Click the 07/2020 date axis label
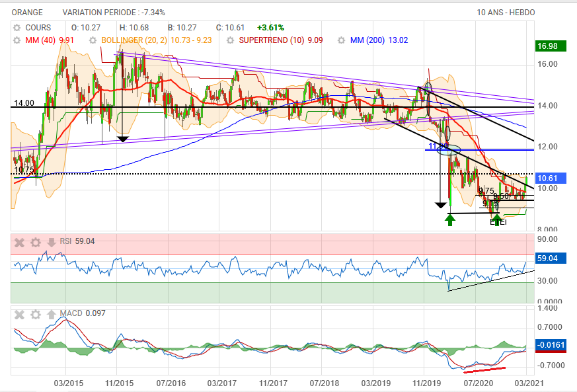The image size is (577, 392). point(478,383)
